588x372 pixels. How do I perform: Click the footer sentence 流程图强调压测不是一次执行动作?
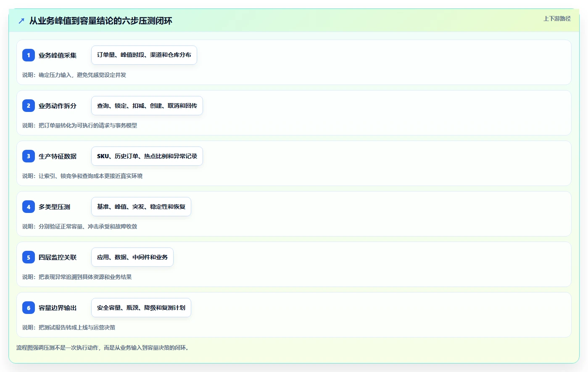58,348
